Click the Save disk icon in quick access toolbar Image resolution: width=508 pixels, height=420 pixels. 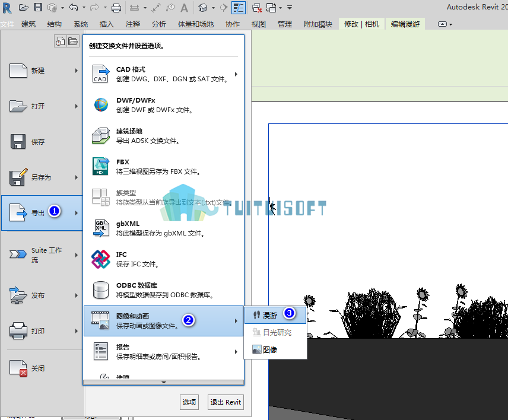38,7
